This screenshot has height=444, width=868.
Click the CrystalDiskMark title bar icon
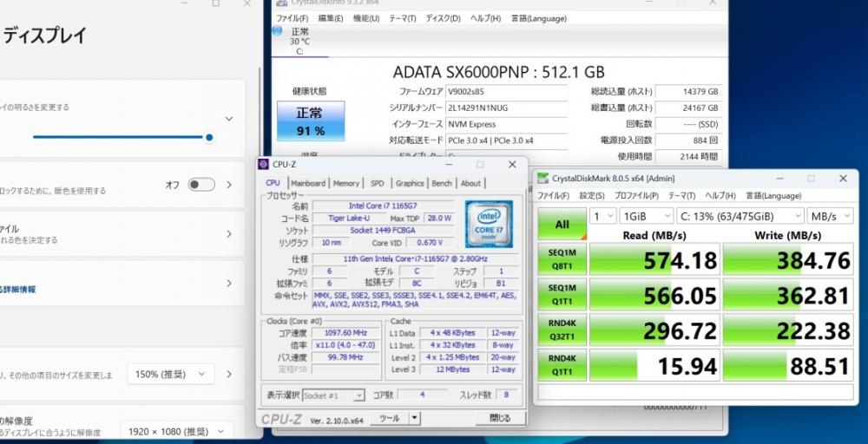[x=543, y=179]
